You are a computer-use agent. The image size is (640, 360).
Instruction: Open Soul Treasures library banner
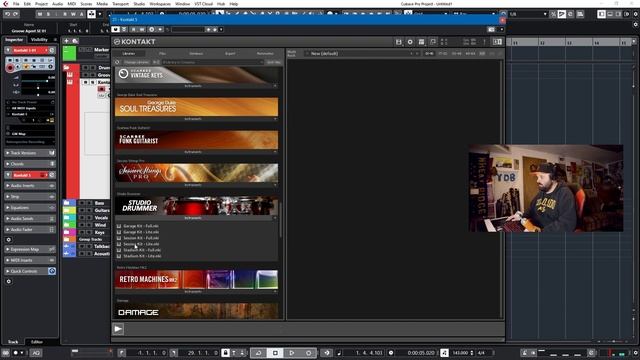point(196,107)
